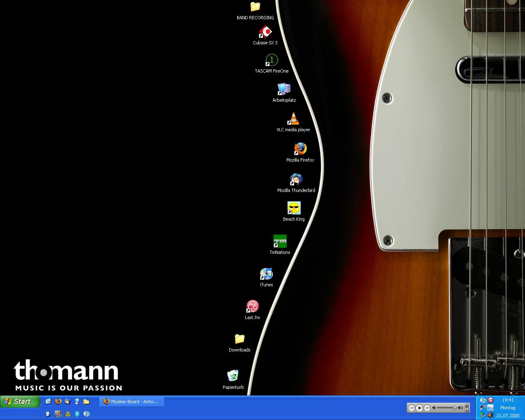Click the date 21.07.2008 in the tray
Viewport: 525px width, 420px height.
(x=508, y=415)
